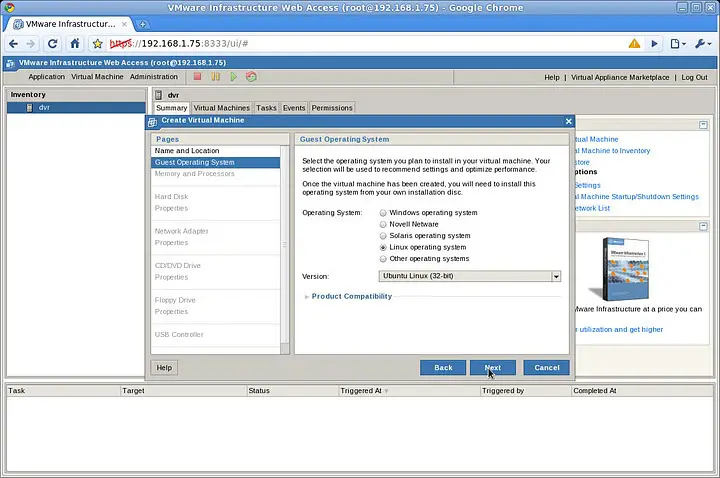The width and height of the screenshot is (720, 478).
Task: Collapse the lower right promotional panel
Action: 703,226
